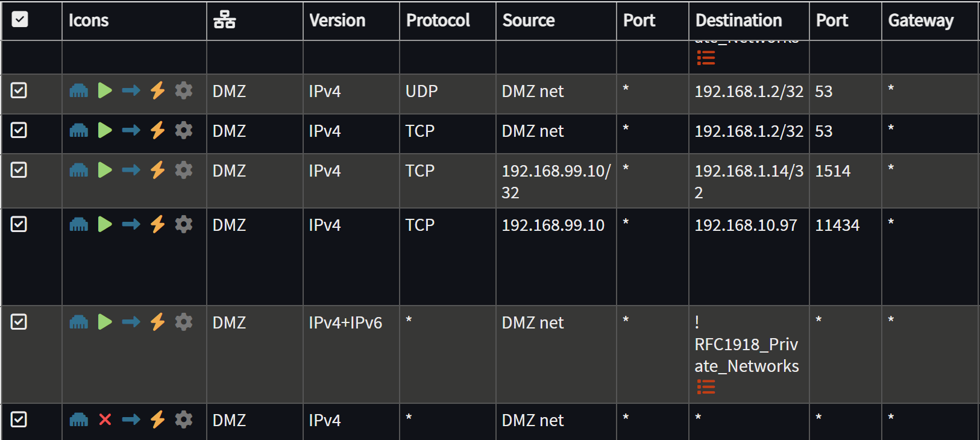Click the Gateway column header
Image resolution: width=980 pixels, height=440 pixels.
(920, 20)
